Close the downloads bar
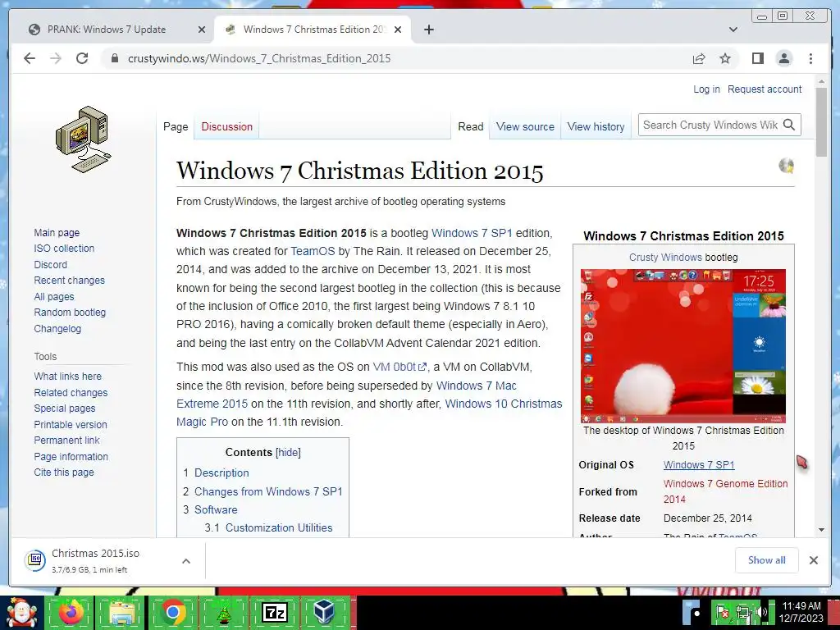Screen dimensions: 840x630 [813, 560]
